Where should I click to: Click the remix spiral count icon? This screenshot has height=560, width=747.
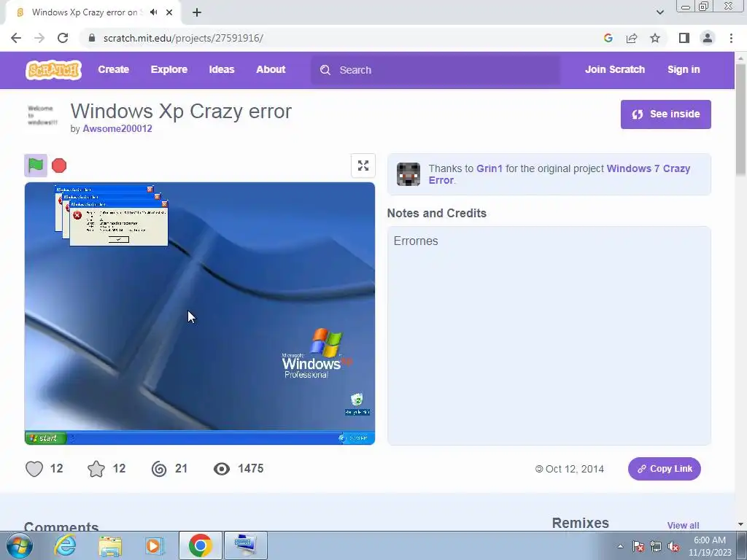(159, 469)
